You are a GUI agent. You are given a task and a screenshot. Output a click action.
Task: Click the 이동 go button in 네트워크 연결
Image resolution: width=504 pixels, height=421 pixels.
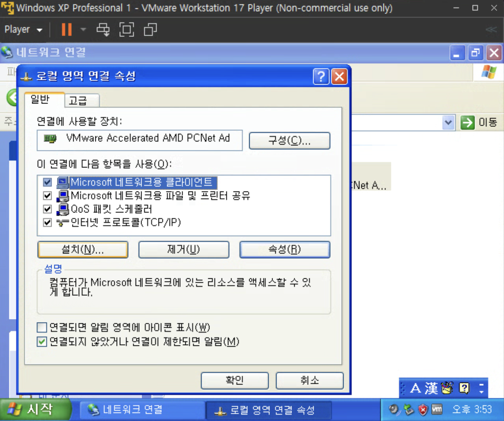pos(479,123)
